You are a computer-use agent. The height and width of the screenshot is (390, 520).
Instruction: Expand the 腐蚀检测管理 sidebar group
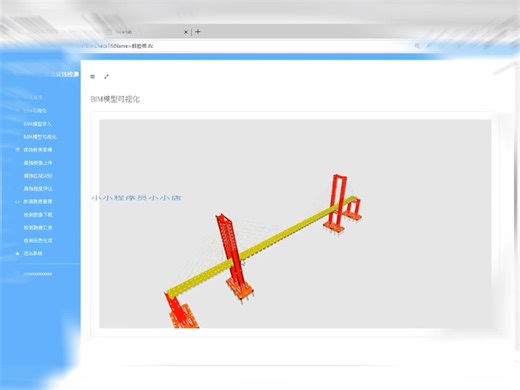tap(38, 150)
